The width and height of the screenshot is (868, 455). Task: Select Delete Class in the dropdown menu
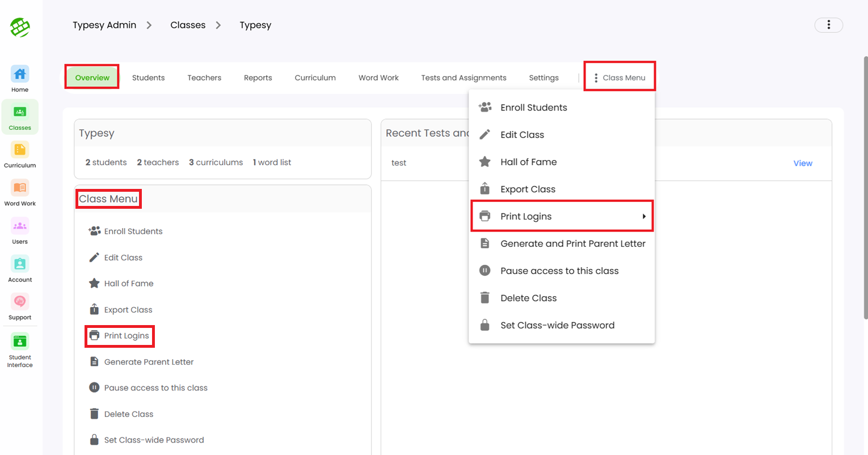[x=562, y=298]
